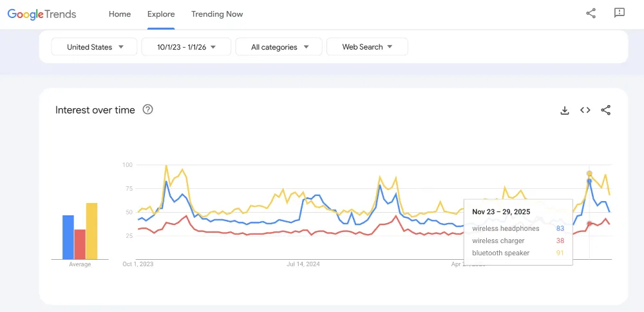Click the yellow data point on Nov 23 marker
This screenshot has height=312, width=644.
tap(589, 173)
